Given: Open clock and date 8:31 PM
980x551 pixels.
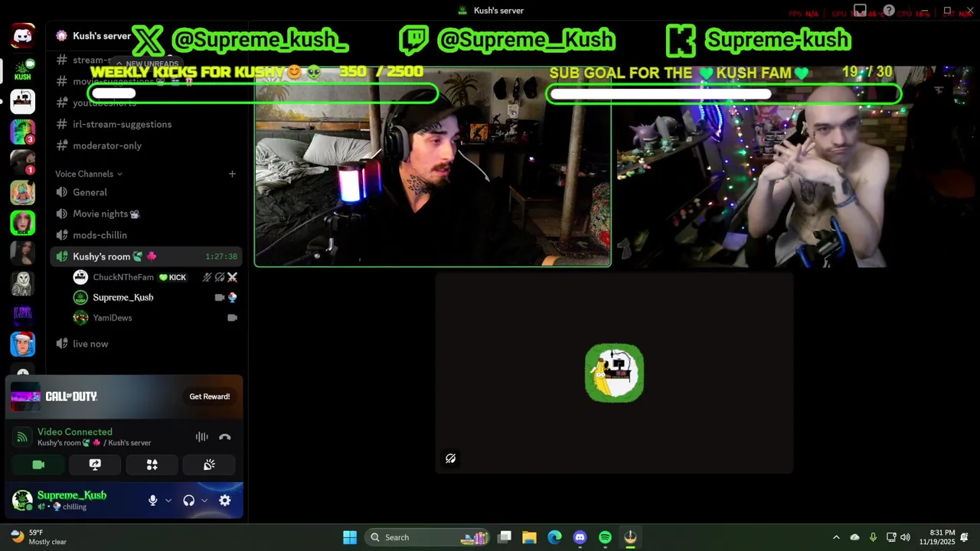Looking at the screenshot, I should pyautogui.click(x=937, y=537).
